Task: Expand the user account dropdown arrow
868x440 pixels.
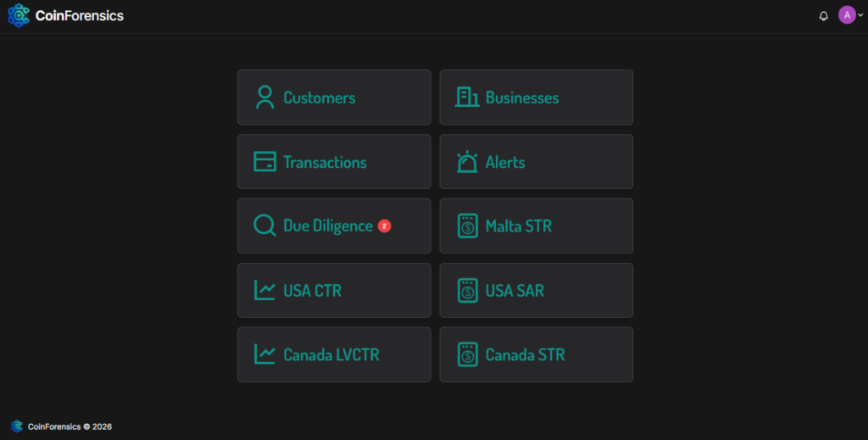Action: 861,16
